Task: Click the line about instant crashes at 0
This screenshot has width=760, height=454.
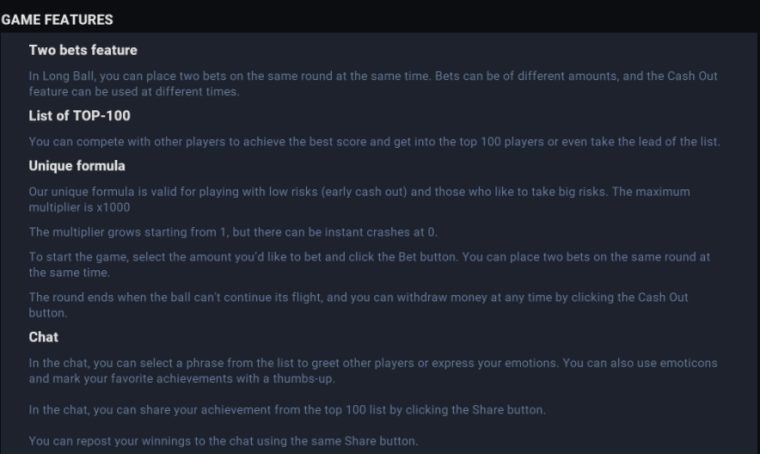Action: (x=233, y=233)
